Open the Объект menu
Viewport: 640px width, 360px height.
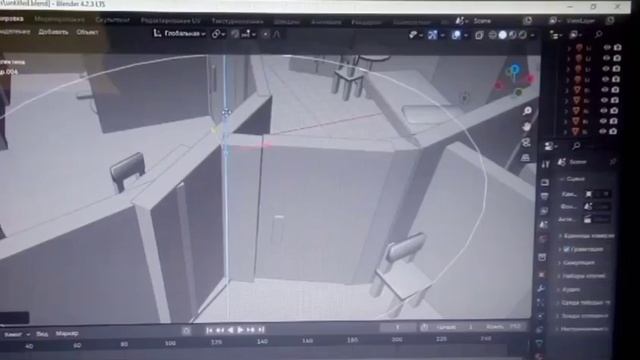[87, 32]
